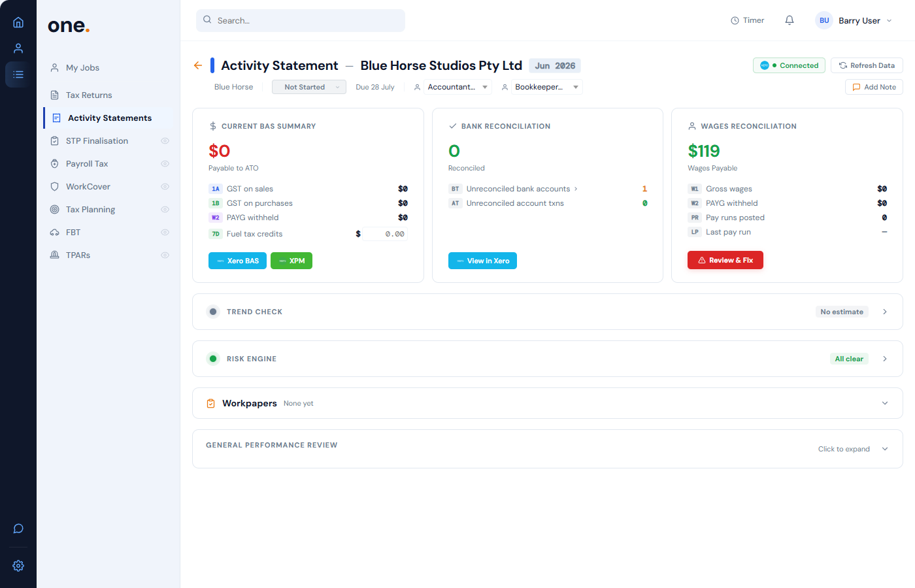915x588 pixels.
Task: Click the W1 gross wages badge
Action: tap(695, 189)
